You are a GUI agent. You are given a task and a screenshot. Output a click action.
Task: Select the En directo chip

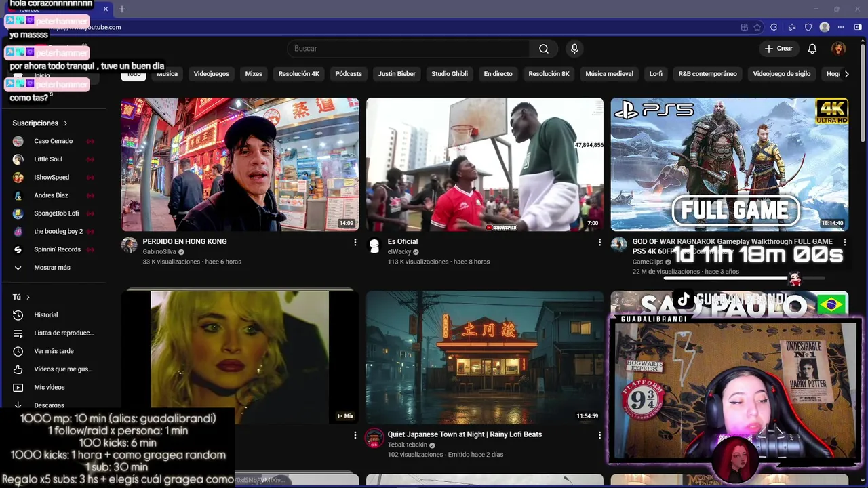coord(498,74)
